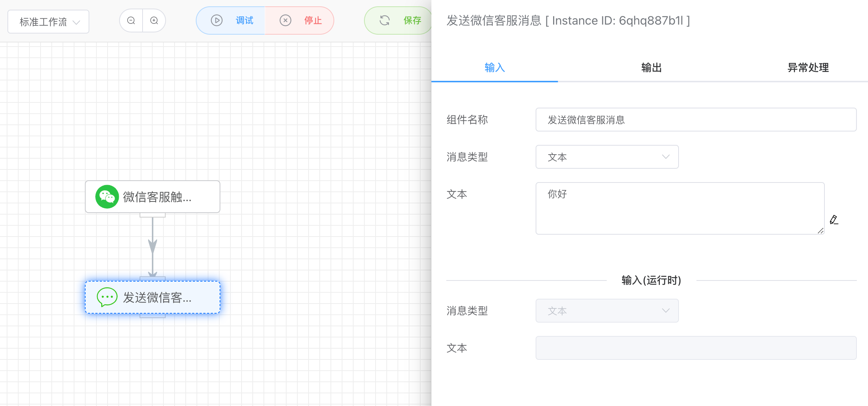Click the 组件名称 input field
The height and width of the screenshot is (406, 868).
696,120
